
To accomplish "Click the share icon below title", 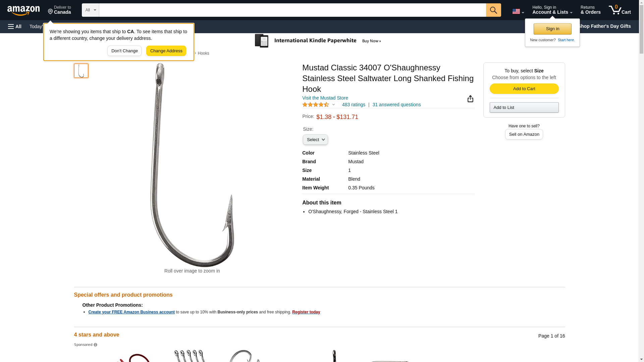I will click(x=470, y=99).
